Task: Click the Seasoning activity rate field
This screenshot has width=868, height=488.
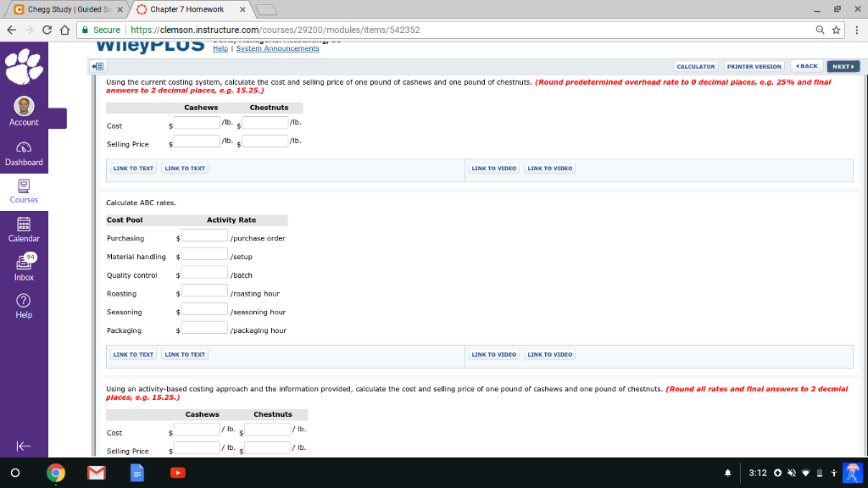Action: [204, 308]
